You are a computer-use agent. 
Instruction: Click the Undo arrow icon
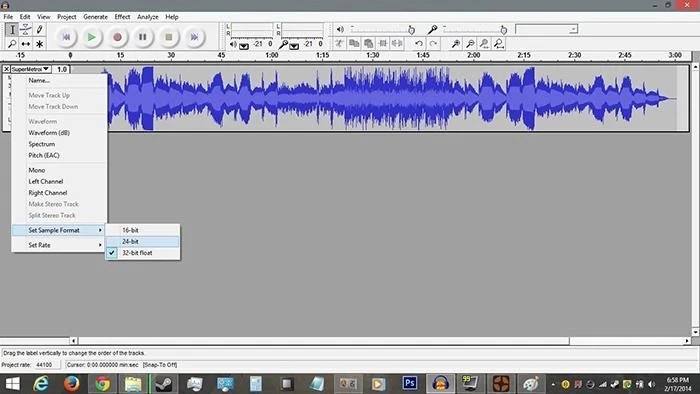(419, 43)
